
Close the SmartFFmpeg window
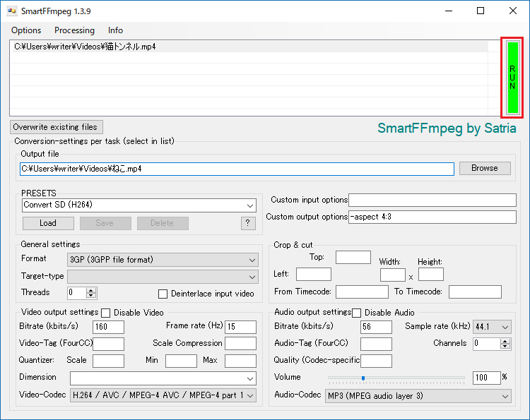513,11
